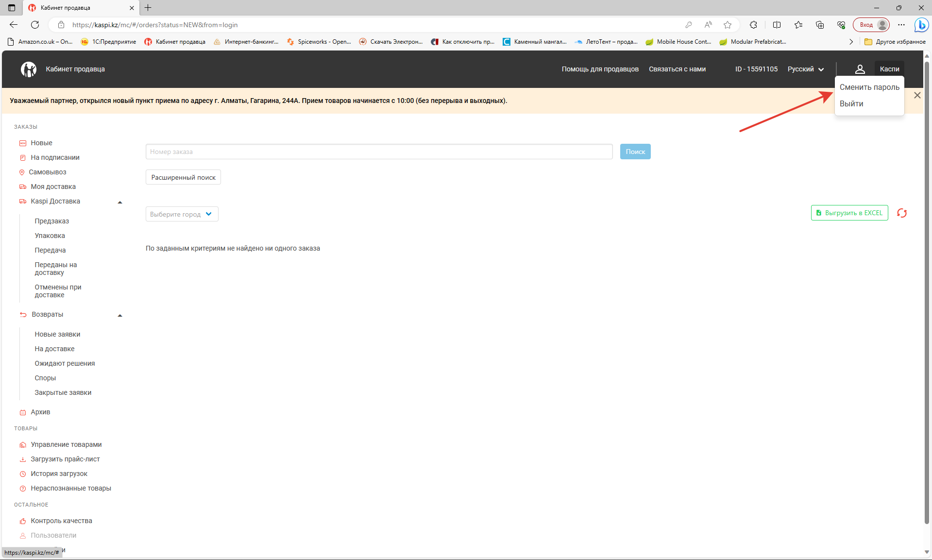Collapse the Kaspi Доставка section
932x560 pixels.
click(x=120, y=202)
